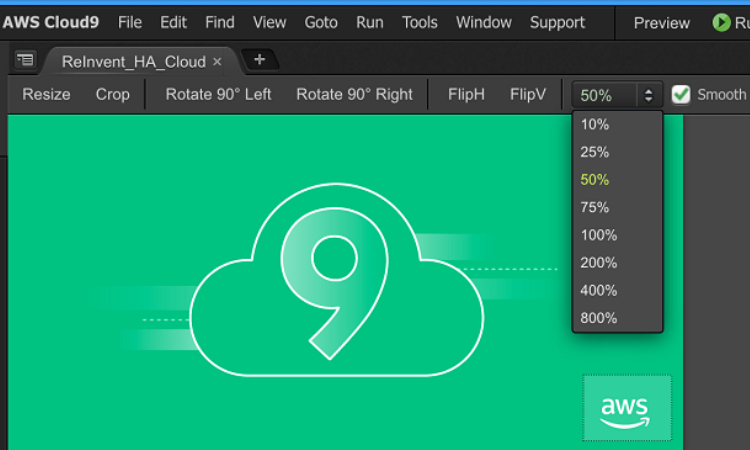The height and width of the screenshot is (450, 750).
Task: Click the aws logo selection in image
Action: point(627,408)
